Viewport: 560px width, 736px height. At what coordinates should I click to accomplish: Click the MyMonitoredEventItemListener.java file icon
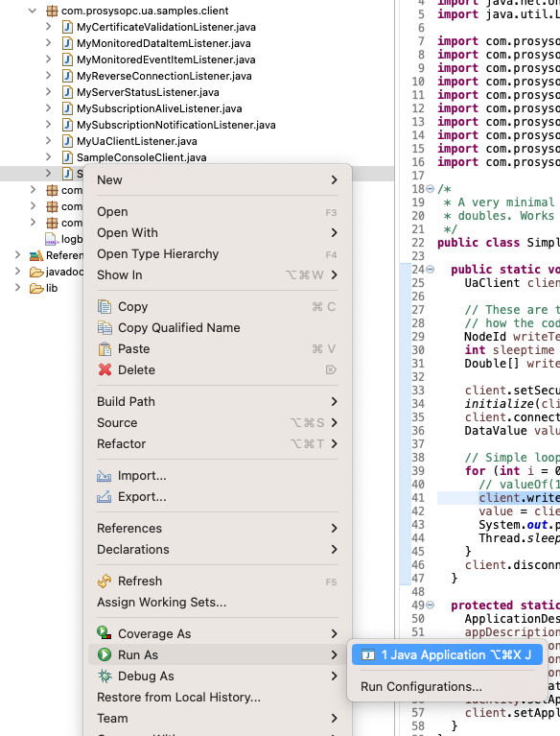pos(67,59)
